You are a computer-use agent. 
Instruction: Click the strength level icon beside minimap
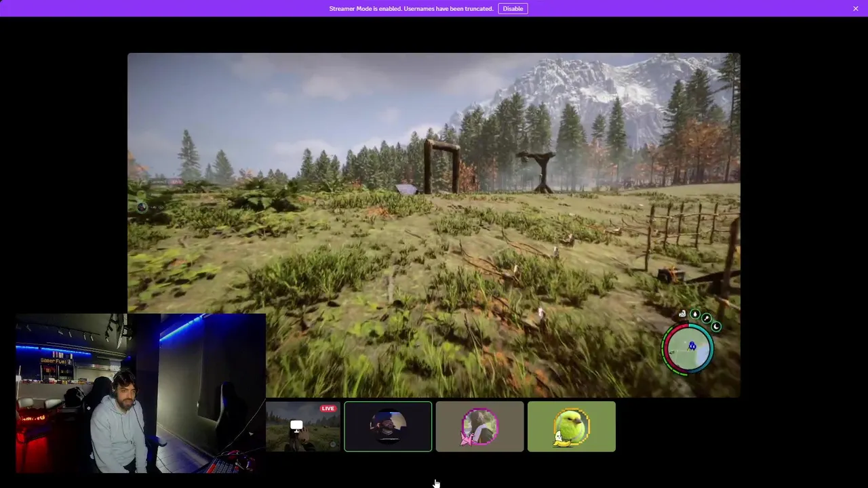pos(682,314)
